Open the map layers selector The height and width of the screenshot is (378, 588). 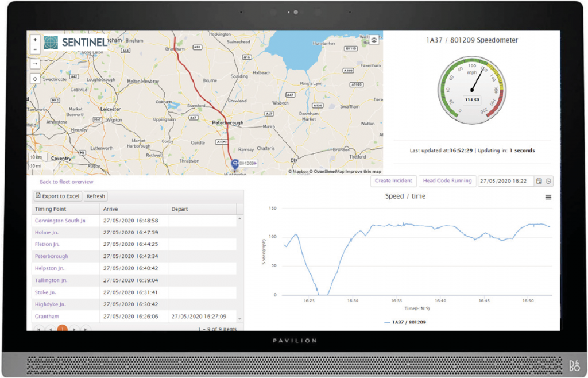point(374,40)
